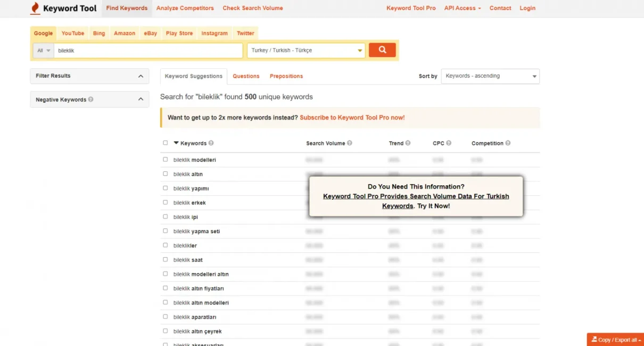Open Analyze Competitors in the navigation
This screenshot has height=346, width=644.
click(185, 8)
